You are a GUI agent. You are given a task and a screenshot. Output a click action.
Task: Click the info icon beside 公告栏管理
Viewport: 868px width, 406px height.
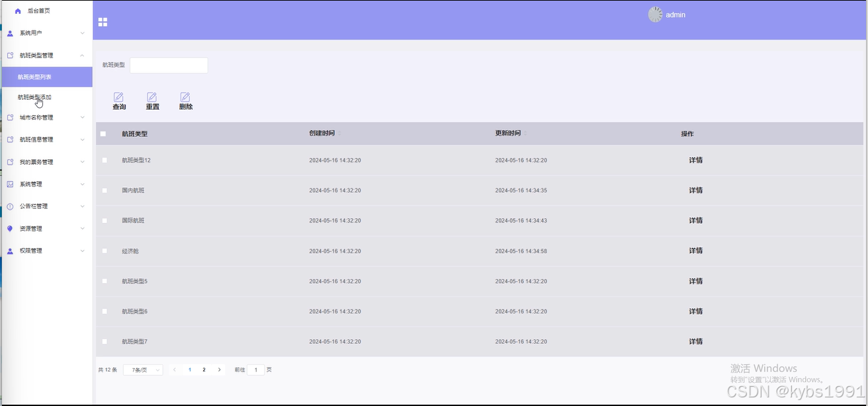pyautogui.click(x=10, y=206)
